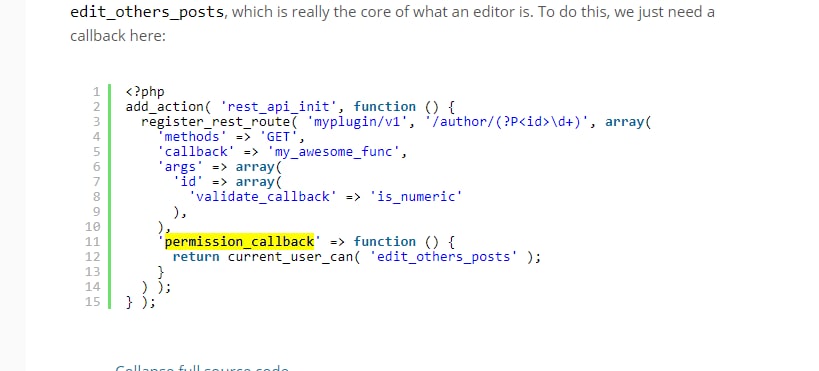Viewport: 819px width, 371px height.
Task: Click the 'return' keyword on line 12
Action: tap(196, 257)
